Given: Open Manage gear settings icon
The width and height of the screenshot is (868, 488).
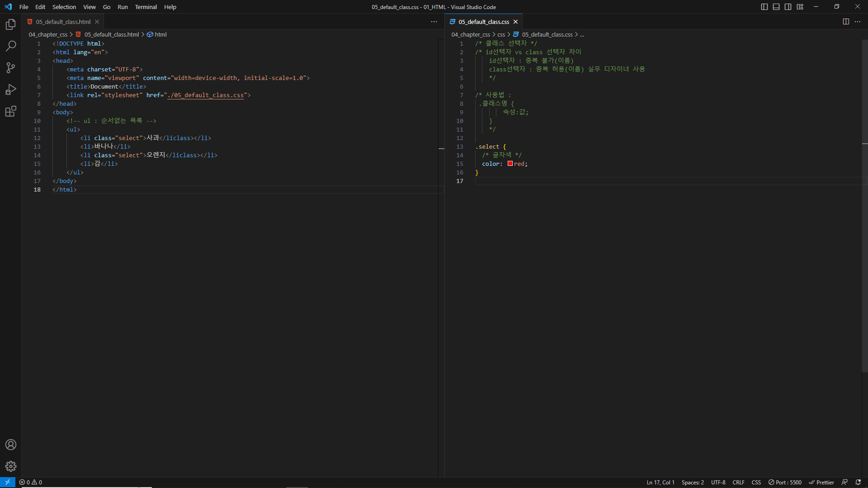Looking at the screenshot, I should click(11, 466).
